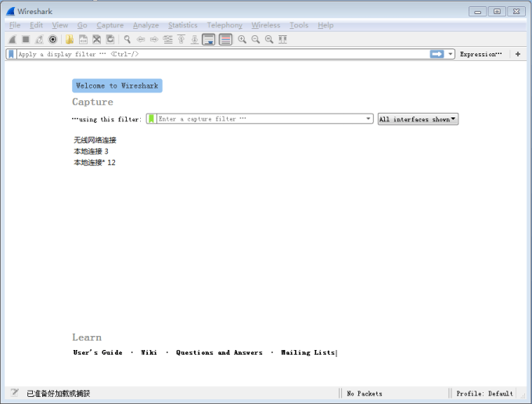The height and width of the screenshot is (404, 532).
Task: Focus the capture filter input field
Action: (261, 119)
